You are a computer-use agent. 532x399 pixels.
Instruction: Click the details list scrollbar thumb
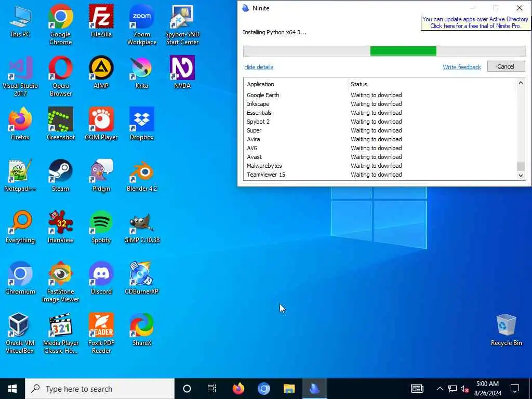[x=521, y=166]
